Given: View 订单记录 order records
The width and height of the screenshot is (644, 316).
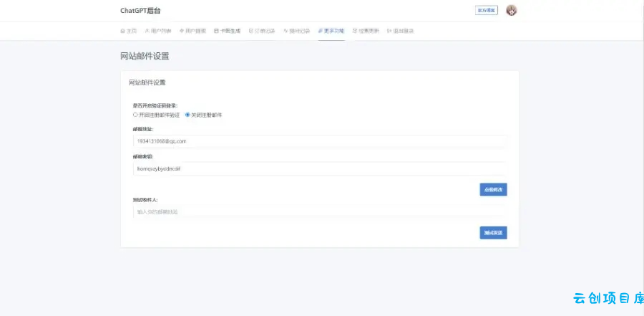Looking at the screenshot, I should pyautogui.click(x=262, y=31).
